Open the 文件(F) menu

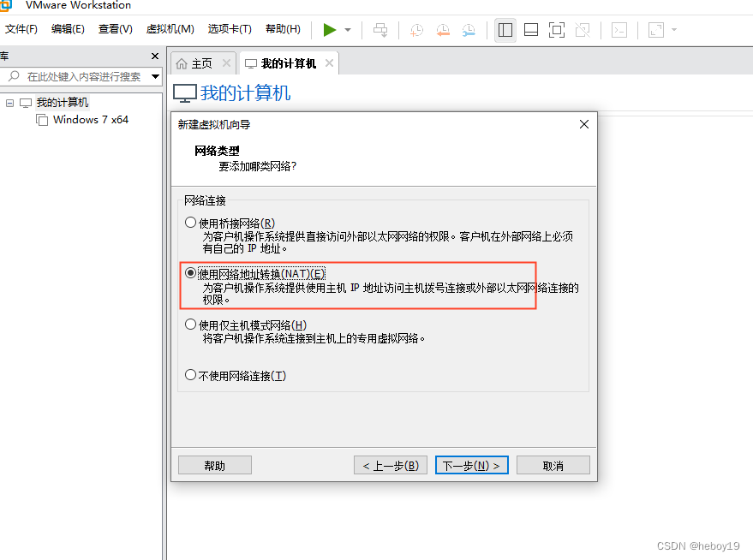pyautogui.click(x=21, y=29)
